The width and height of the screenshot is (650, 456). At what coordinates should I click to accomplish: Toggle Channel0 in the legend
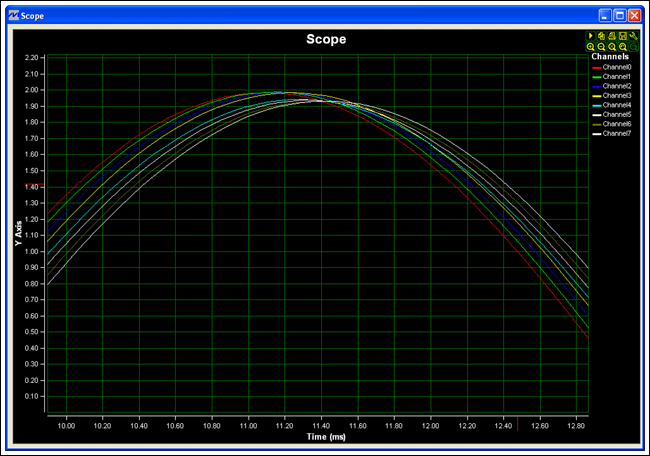[617, 67]
